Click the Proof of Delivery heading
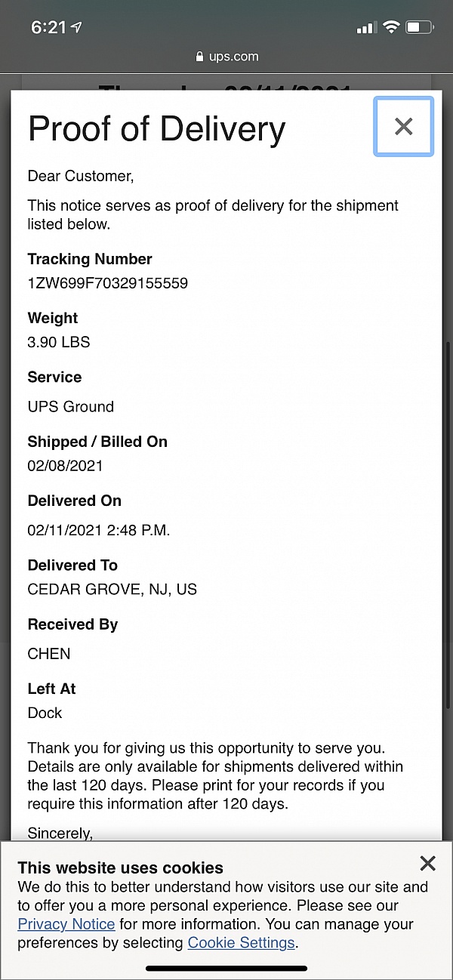The height and width of the screenshot is (980, 453). (x=157, y=129)
